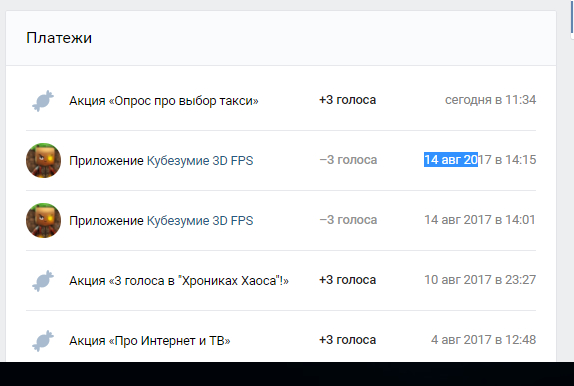Click +3 голоса in the taxi survey row

347,100
